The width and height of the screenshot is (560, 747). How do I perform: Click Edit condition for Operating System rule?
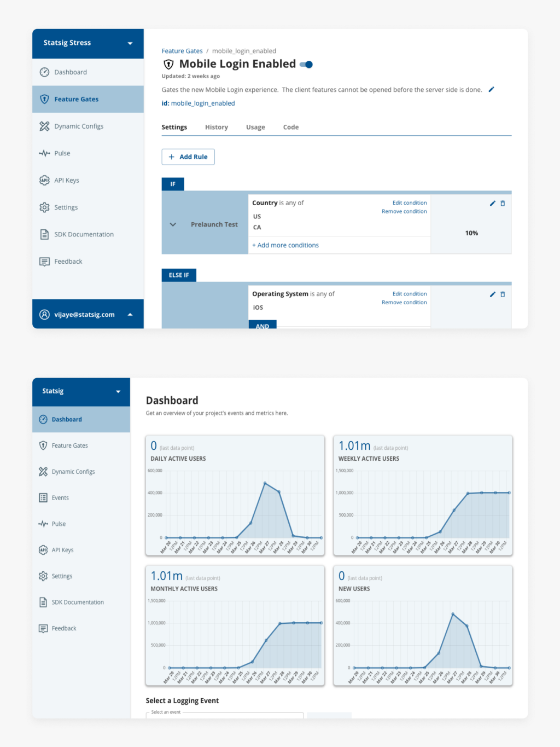point(410,294)
